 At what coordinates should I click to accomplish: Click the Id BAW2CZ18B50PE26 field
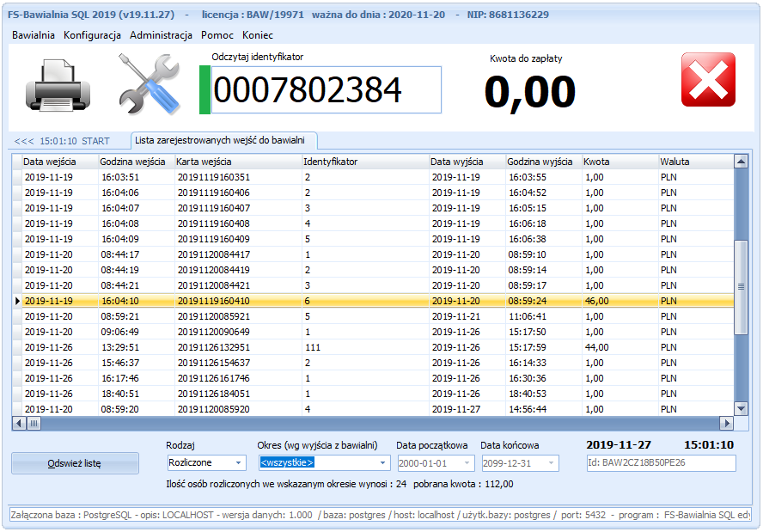662,463
